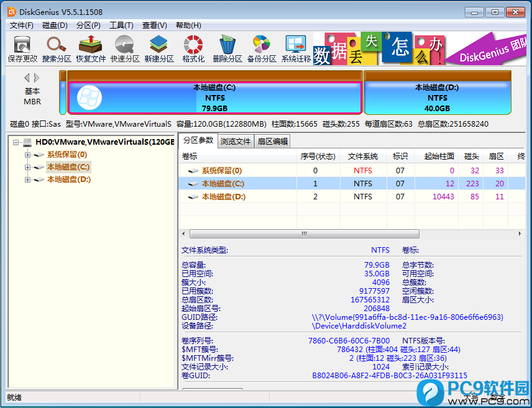Image resolution: width=532 pixels, height=408 pixels.
Task: Click the volume GUID B8024B06-A8F2-4FDB-B0C3-26A031F93115
Action: click(x=390, y=376)
